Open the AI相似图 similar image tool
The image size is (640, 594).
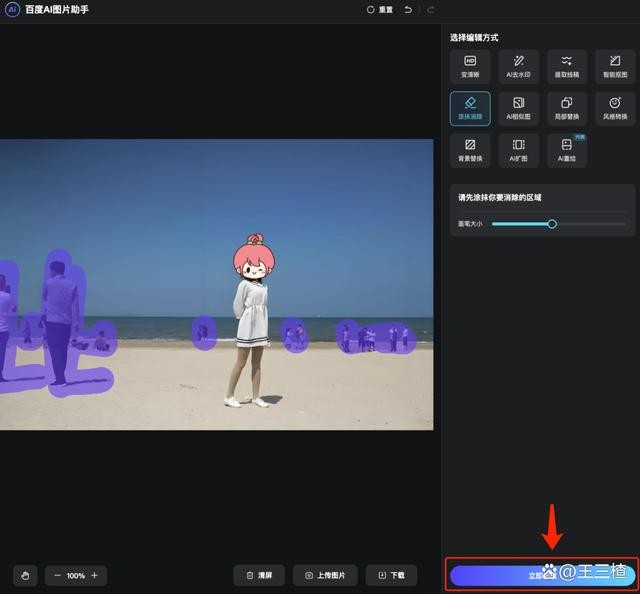tap(518, 109)
